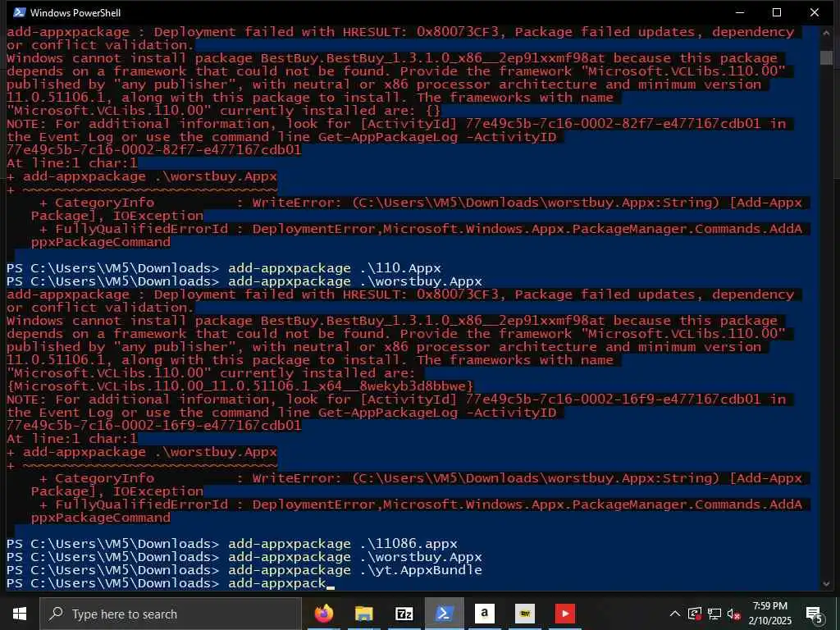Image resolution: width=840 pixels, height=630 pixels.
Task: Close the Windows PowerShell window
Action: click(815, 12)
